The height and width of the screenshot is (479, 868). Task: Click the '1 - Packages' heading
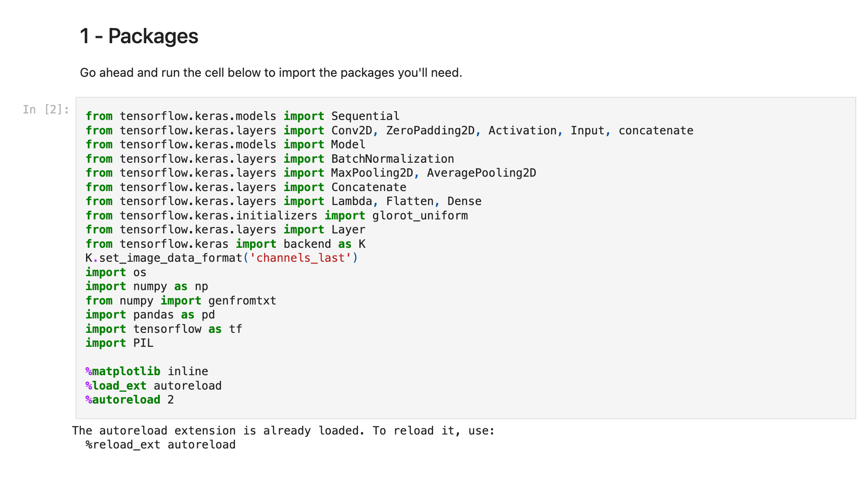click(x=139, y=36)
